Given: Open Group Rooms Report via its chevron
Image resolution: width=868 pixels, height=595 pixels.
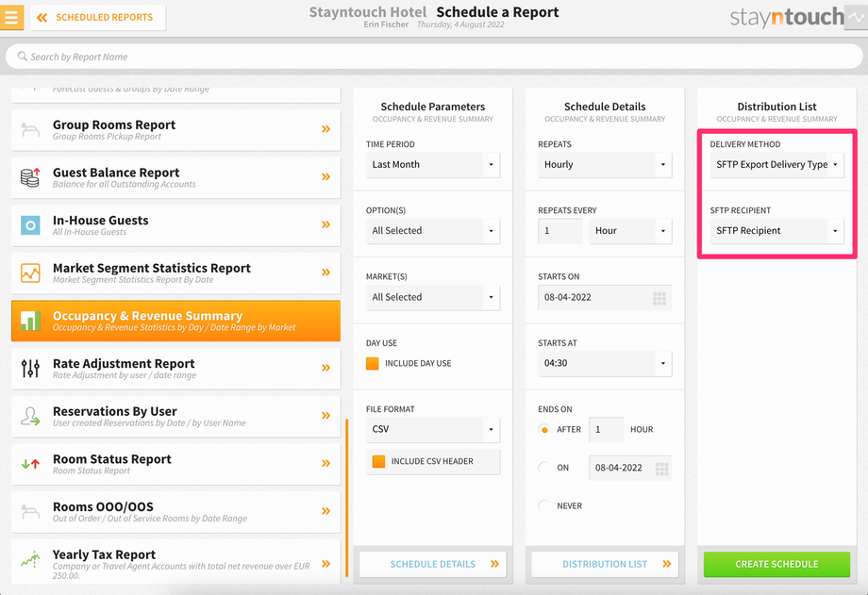Looking at the screenshot, I should 326,129.
